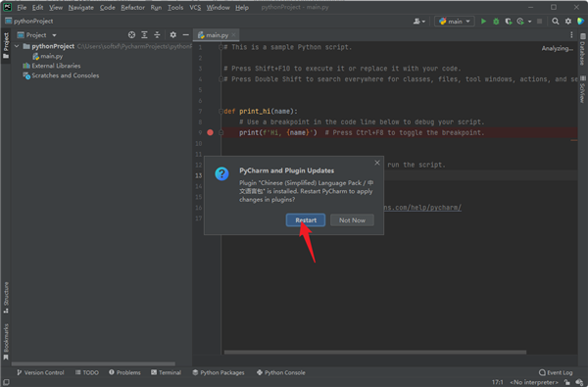
Task: Select External Libraries in tree
Action: tap(52, 66)
